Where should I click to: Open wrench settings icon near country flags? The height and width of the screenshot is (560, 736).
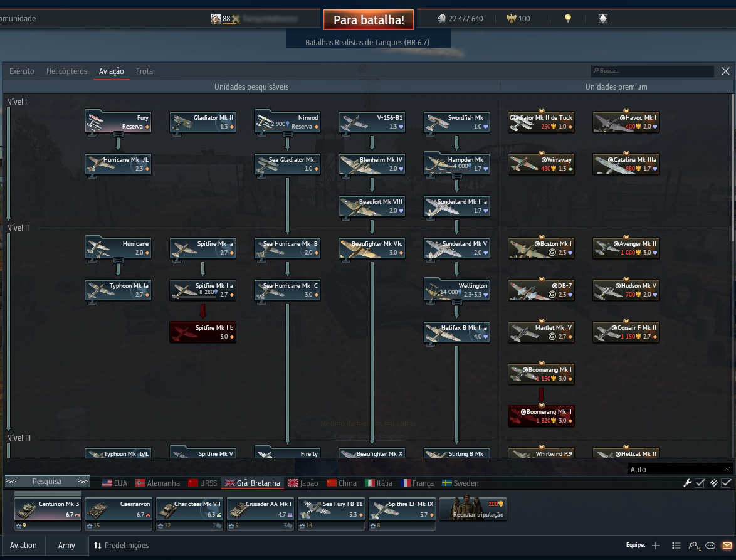click(x=687, y=483)
